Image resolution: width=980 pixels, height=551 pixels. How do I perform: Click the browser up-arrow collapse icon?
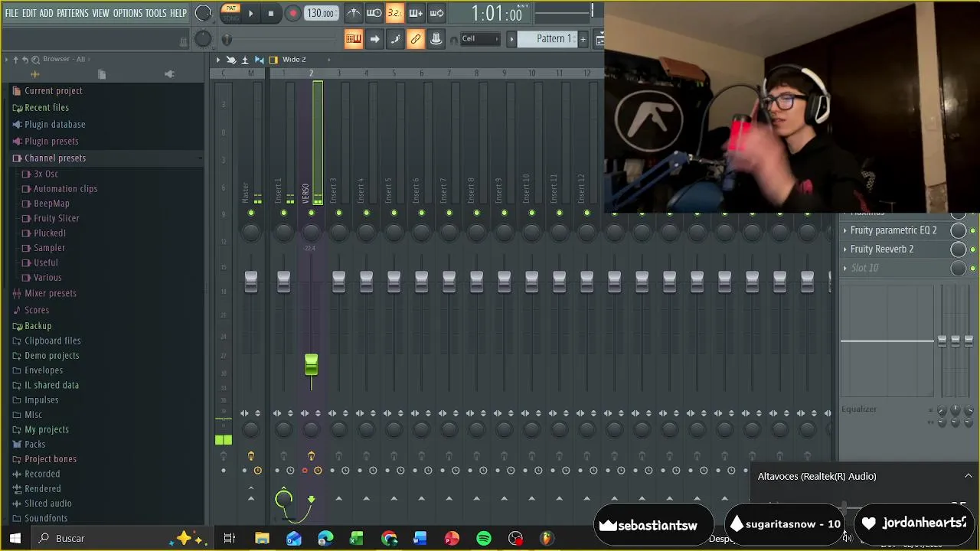(15, 59)
